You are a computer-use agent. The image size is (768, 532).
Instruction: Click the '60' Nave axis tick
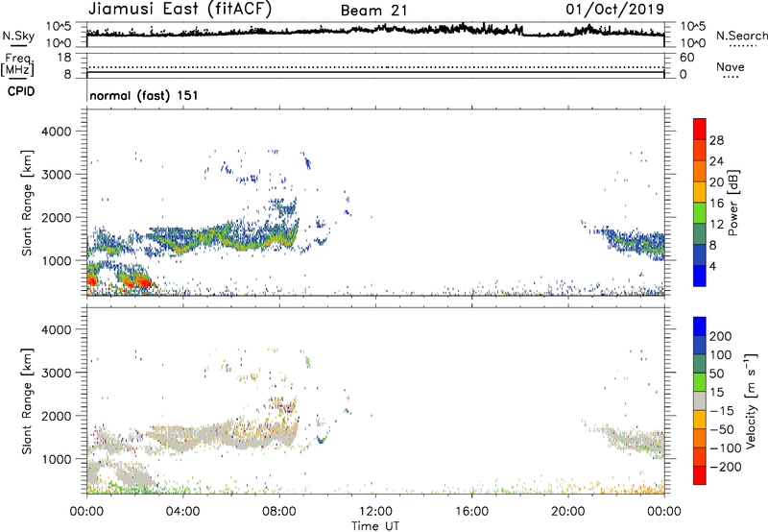pyautogui.click(x=686, y=58)
